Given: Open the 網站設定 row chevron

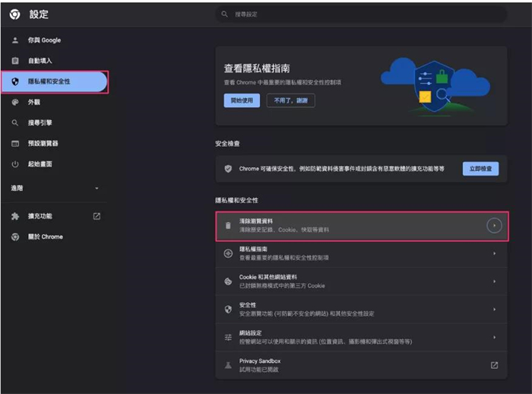Looking at the screenshot, I should pyautogui.click(x=494, y=337).
